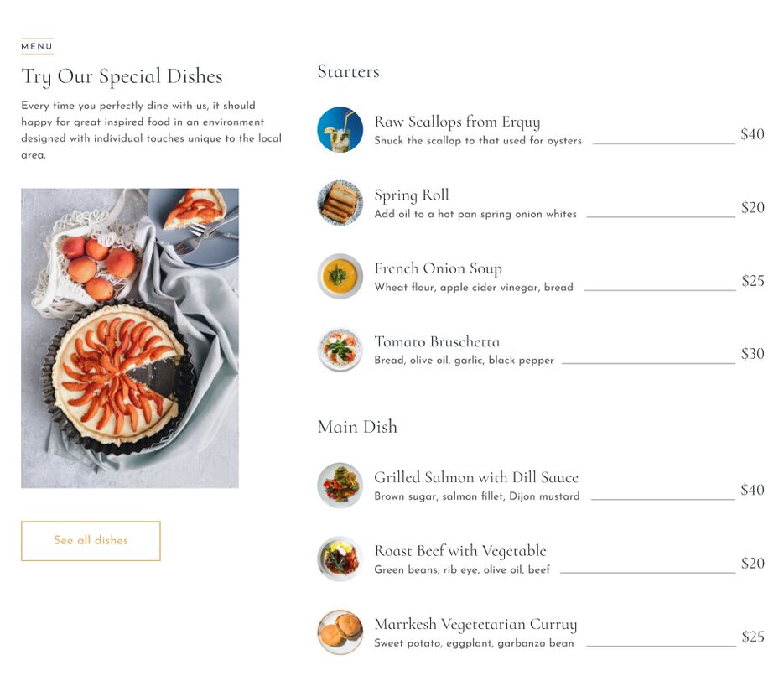Select Roast Beef with Vegetable title
784x681 pixels.
tap(460, 551)
